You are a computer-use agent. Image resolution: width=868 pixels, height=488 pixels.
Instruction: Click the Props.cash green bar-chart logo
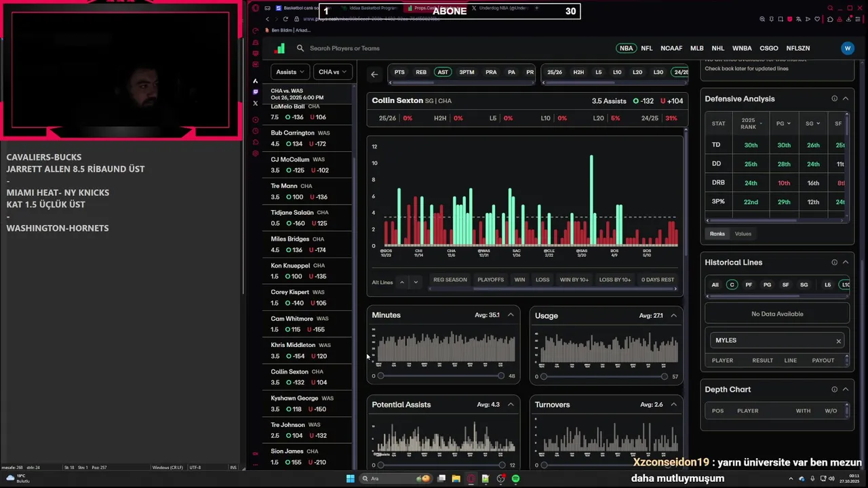[x=280, y=48]
